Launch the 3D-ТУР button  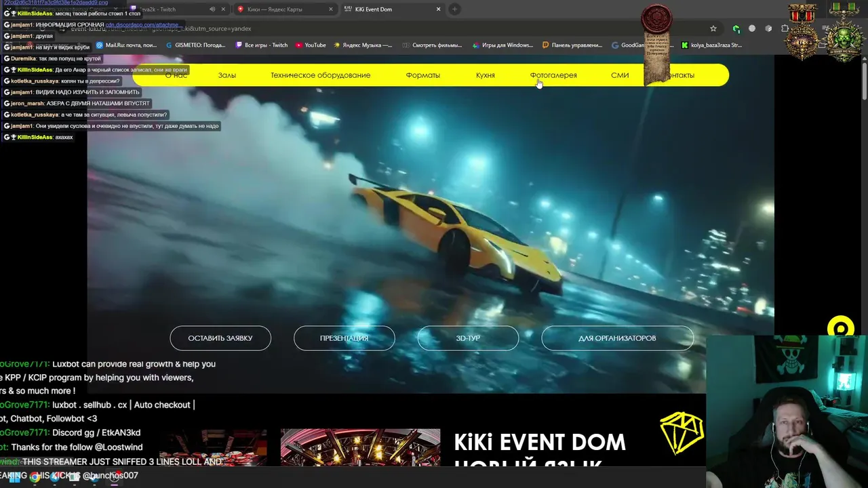(x=468, y=338)
